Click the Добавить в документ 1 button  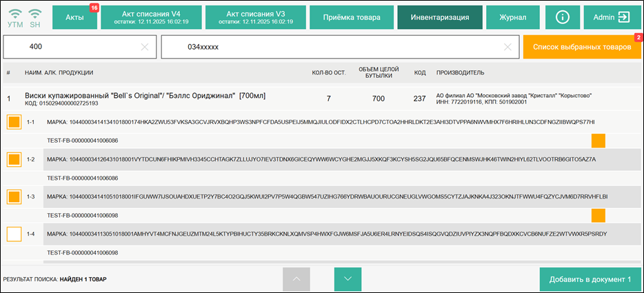[x=590, y=279]
